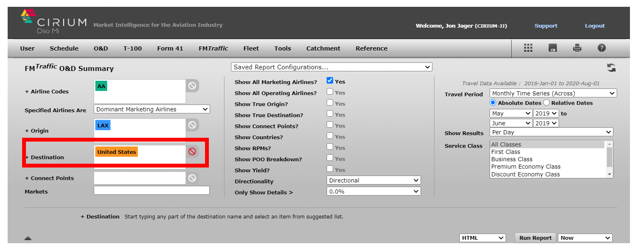Select the United States destination tag
The image size is (644, 250).
pyautogui.click(x=117, y=152)
